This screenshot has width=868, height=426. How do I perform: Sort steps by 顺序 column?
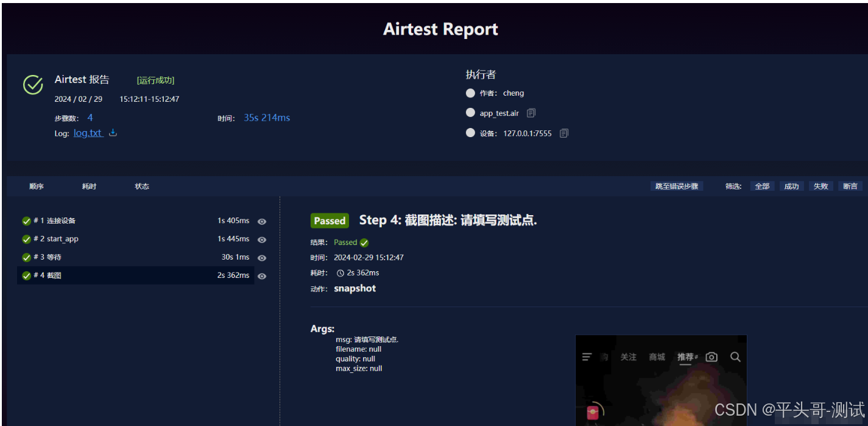point(37,186)
